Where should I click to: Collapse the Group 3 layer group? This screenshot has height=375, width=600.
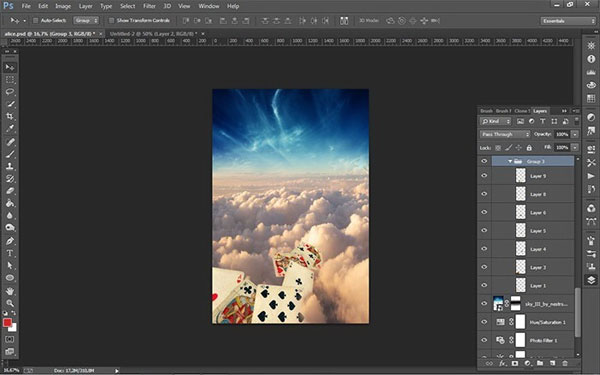[x=510, y=161]
